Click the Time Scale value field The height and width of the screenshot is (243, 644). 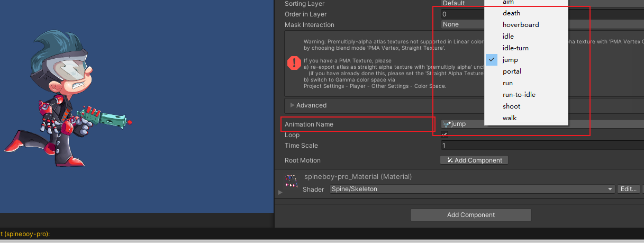tap(542, 146)
